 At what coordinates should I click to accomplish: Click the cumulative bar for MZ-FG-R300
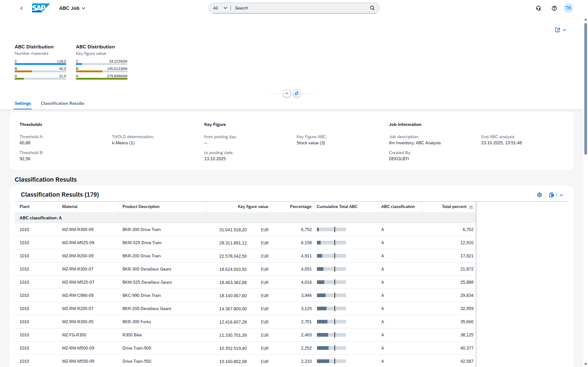(331, 335)
